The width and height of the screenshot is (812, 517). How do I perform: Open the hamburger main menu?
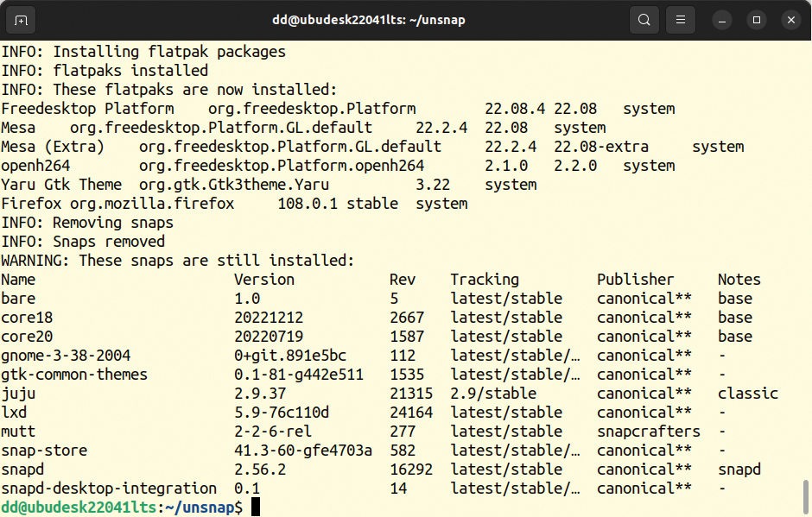681,20
